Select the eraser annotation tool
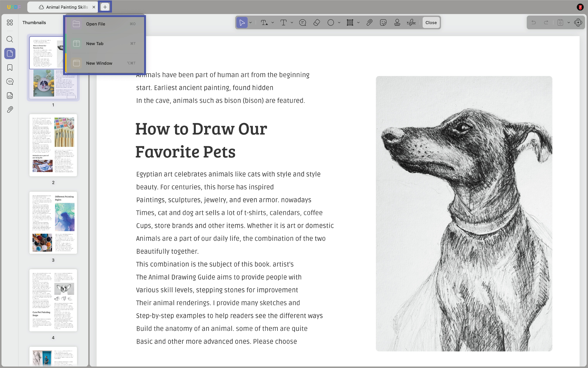Viewport: 588px width, 368px height. pyautogui.click(x=316, y=23)
